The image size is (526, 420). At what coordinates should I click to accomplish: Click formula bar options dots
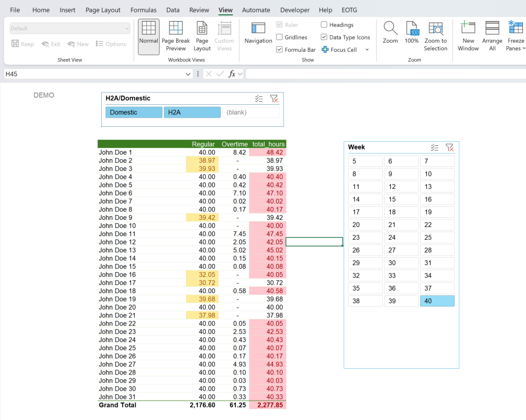pyautogui.click(x=198, y=74)
